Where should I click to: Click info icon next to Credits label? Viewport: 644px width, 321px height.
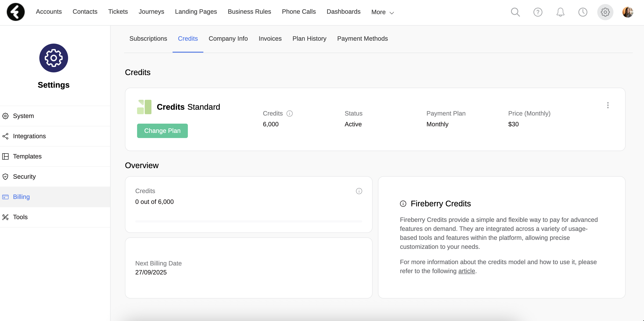289,114
